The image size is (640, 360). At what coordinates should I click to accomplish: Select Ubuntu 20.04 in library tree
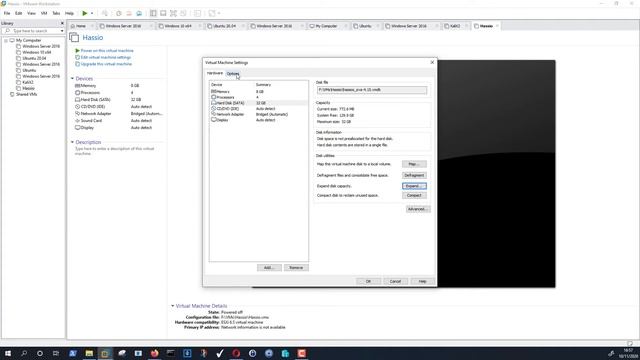coord(34,58)
